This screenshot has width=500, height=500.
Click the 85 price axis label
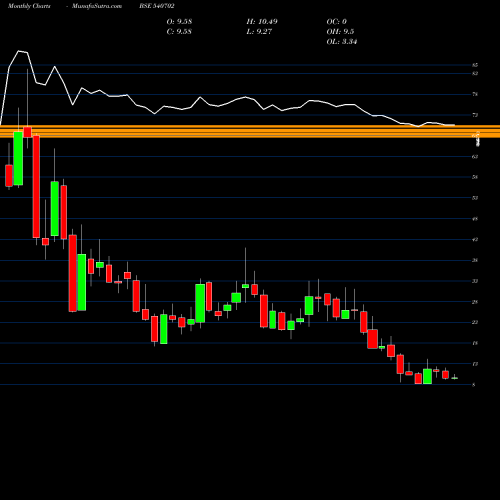[x=475, y=65]
